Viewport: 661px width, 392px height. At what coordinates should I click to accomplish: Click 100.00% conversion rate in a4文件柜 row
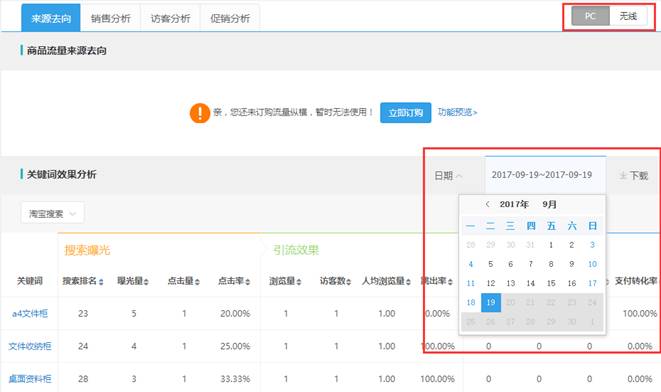point(640,314)
